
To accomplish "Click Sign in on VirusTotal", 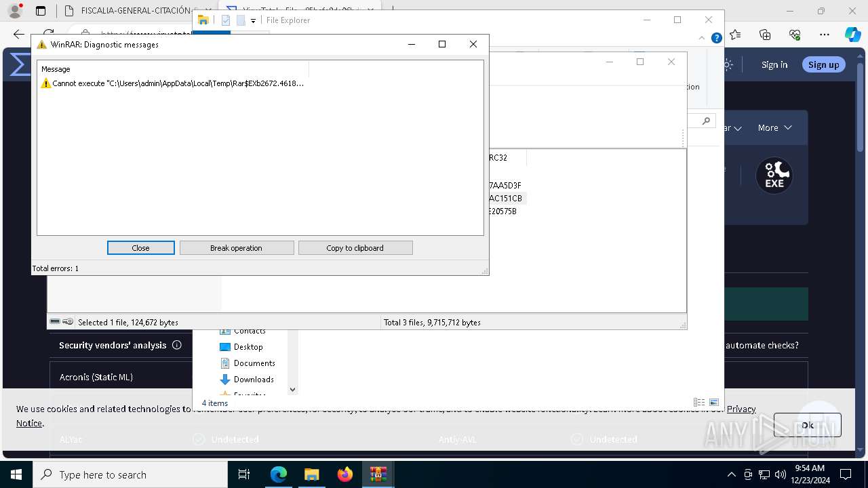I will point(774,64).
